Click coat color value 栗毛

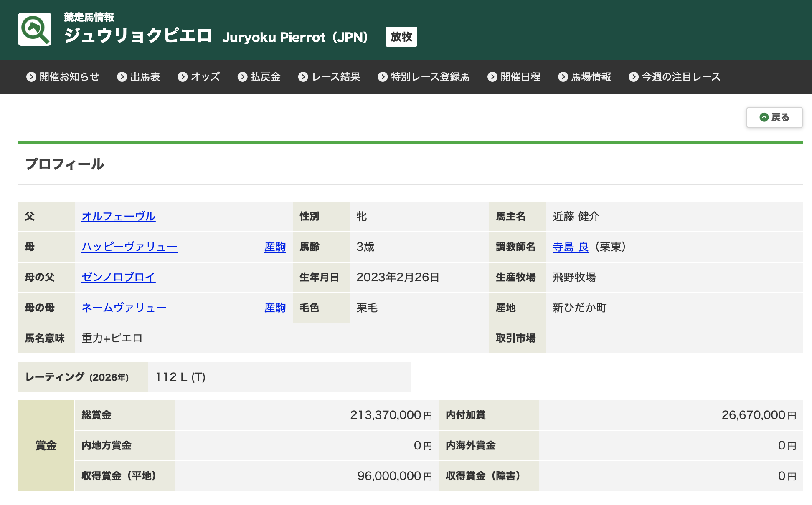[x=367, y=308]
